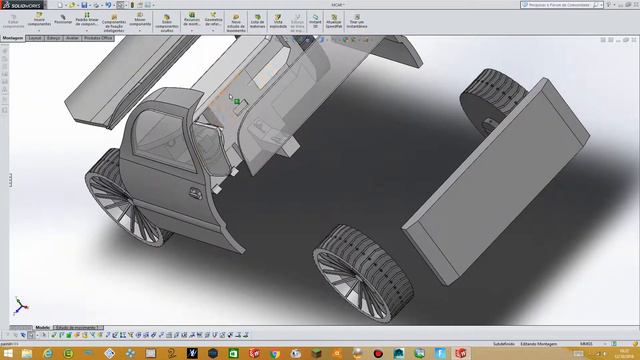The image size is (640, 360).
Task: Expand dropdown under Geometria de referência
Action: pos(213,30)
